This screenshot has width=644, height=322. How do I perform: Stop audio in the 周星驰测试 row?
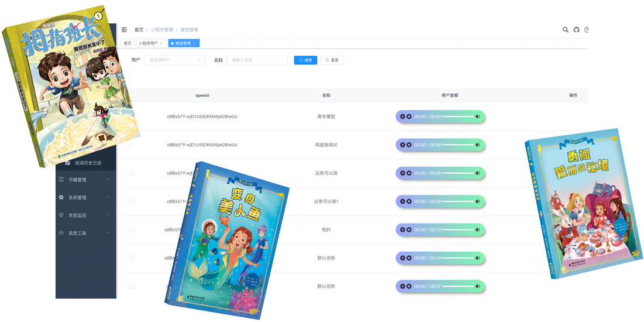pyautogui.click(x=409, y=145)
